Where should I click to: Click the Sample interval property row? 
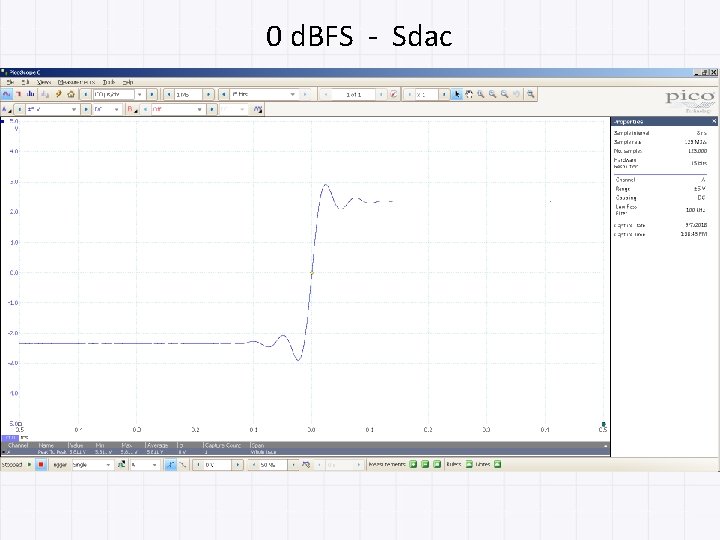click(x=660, y=133)
